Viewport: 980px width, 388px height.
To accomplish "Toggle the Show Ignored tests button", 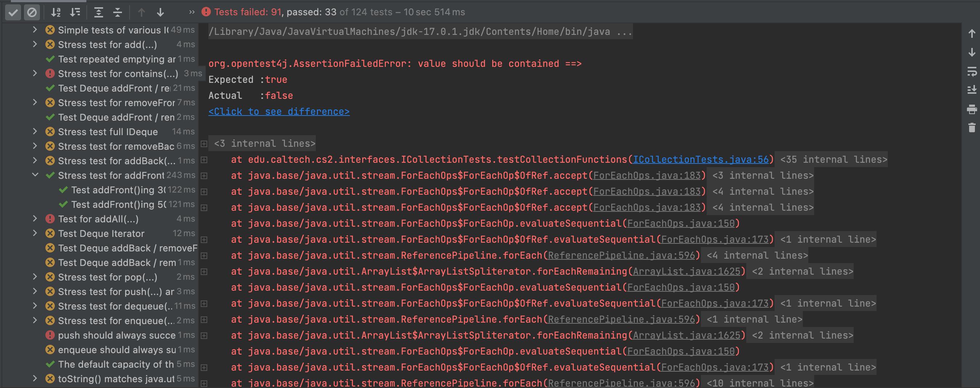I will point(32,13).
